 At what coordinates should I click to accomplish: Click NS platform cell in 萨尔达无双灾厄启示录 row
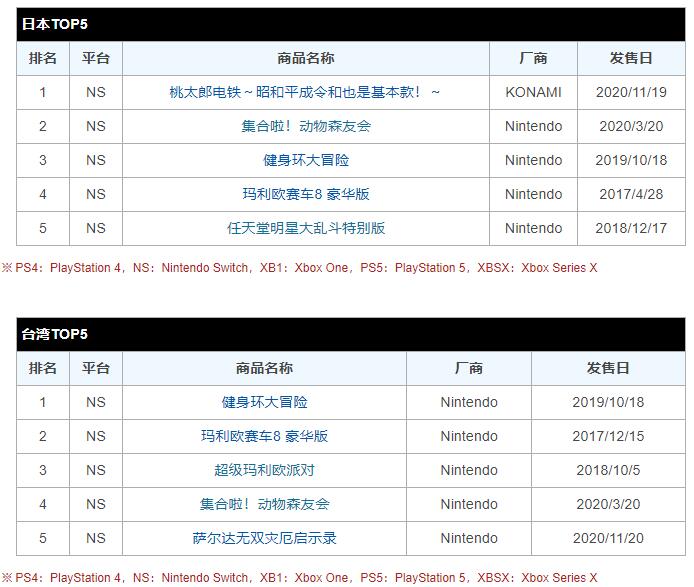pyautogui.click(x=96, y=538)
